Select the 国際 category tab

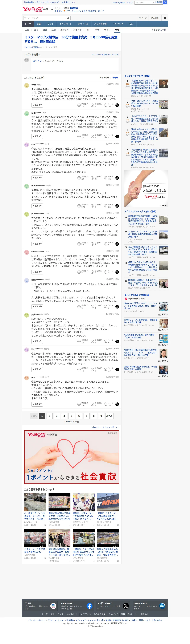click(45, 30)
